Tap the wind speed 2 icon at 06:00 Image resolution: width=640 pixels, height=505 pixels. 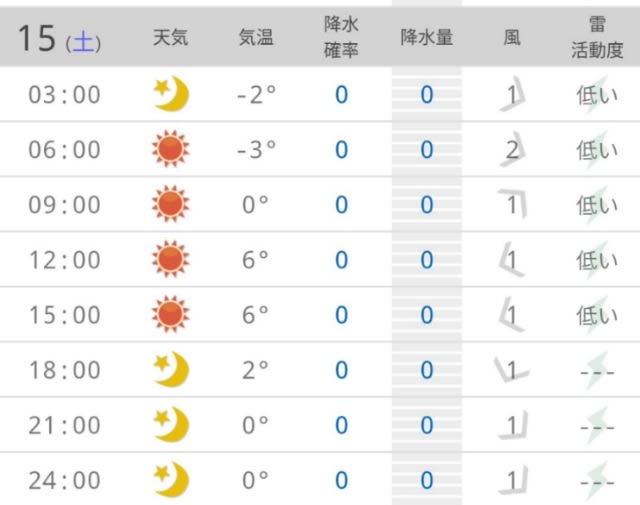[512, 149]
